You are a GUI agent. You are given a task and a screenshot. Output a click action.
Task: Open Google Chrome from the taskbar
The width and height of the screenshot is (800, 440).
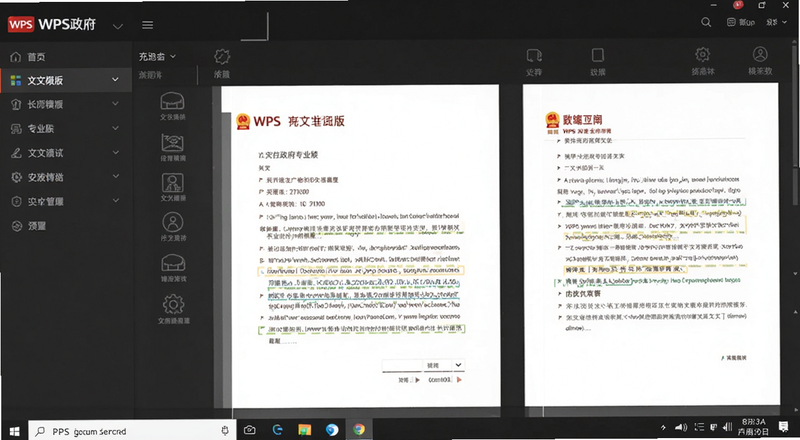point(359,430)
